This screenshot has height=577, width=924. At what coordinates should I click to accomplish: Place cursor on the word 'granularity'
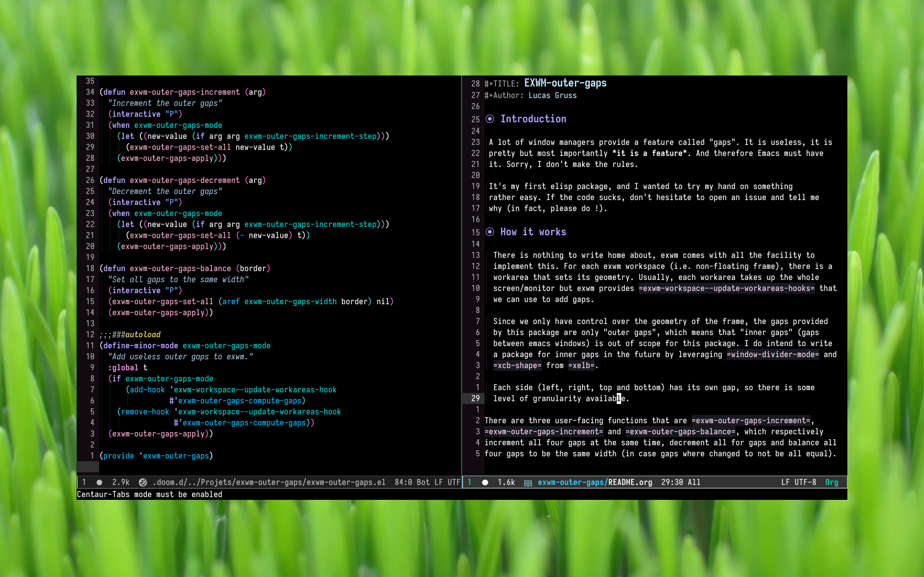557,398
